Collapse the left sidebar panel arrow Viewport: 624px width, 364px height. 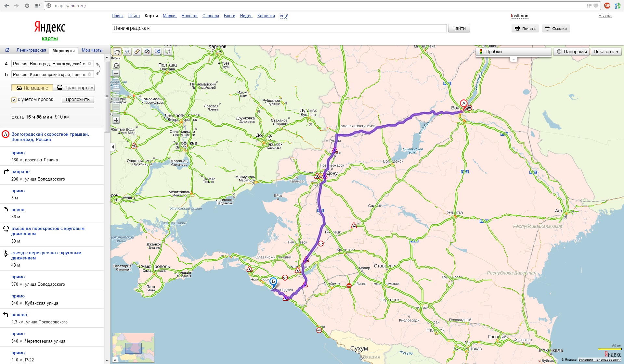point(113,147)
